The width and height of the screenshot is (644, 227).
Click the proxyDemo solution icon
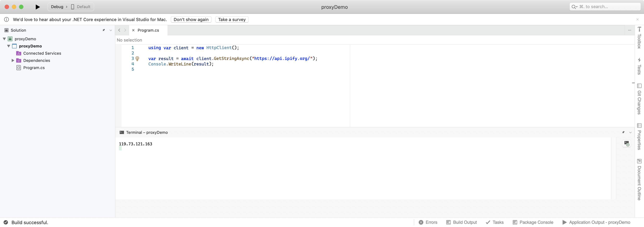coord(10,39)
